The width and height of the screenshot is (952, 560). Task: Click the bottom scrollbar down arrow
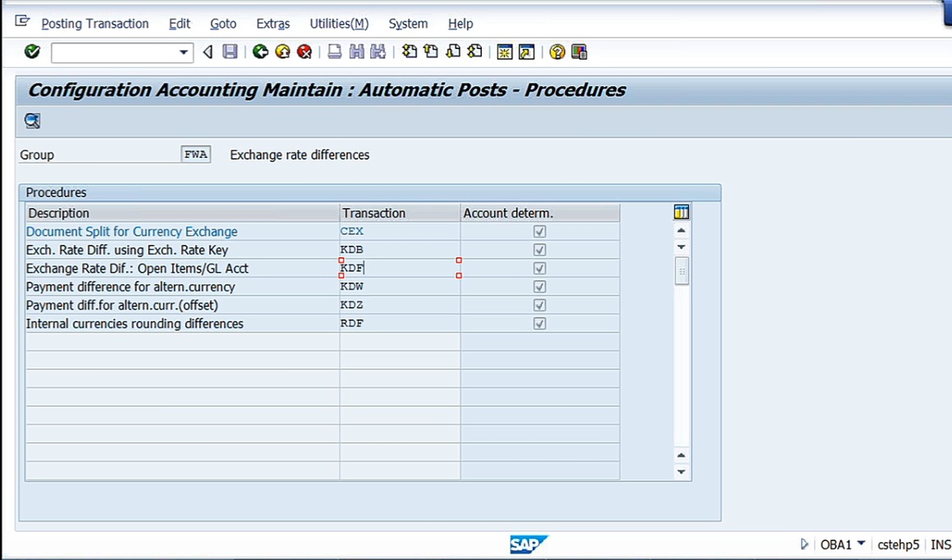681,472
